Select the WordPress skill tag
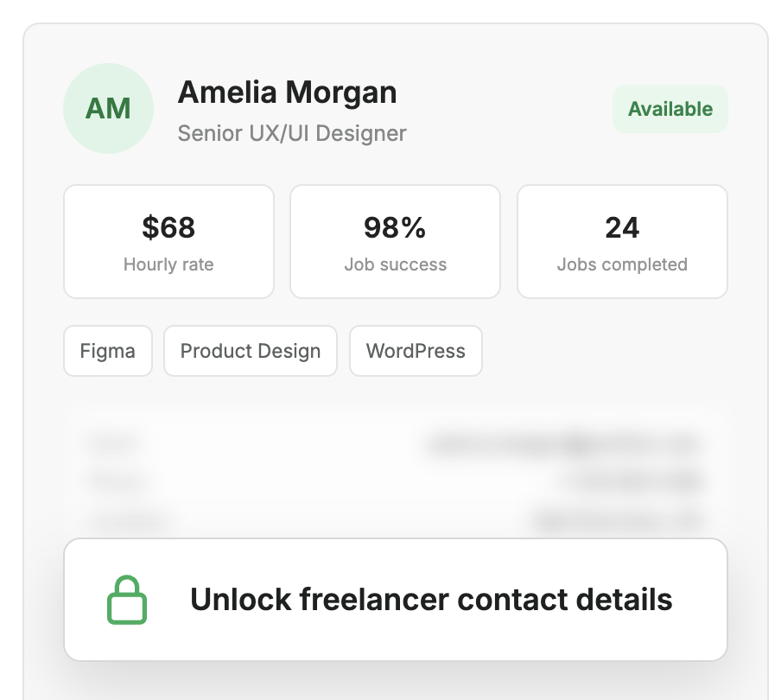781x700 pixels. [416, 351]
